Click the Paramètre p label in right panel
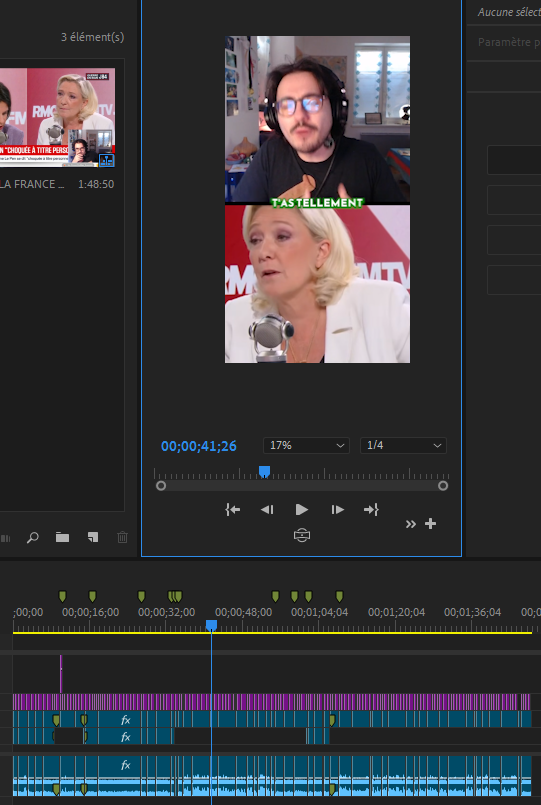This screenshot has height=805, width=541. tap(509, 42)
